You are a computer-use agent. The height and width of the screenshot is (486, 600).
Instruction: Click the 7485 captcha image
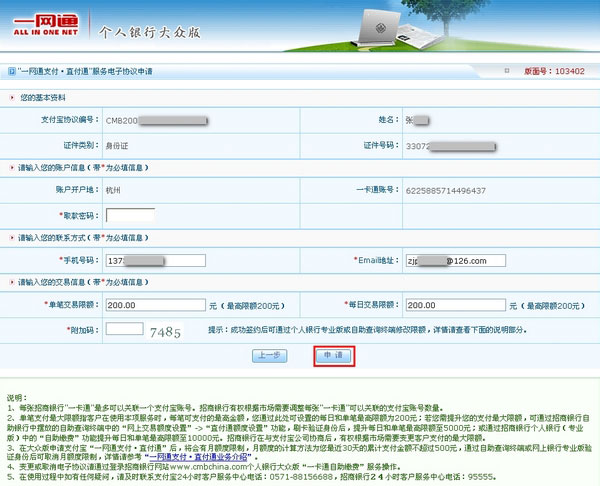click(166, 331)
